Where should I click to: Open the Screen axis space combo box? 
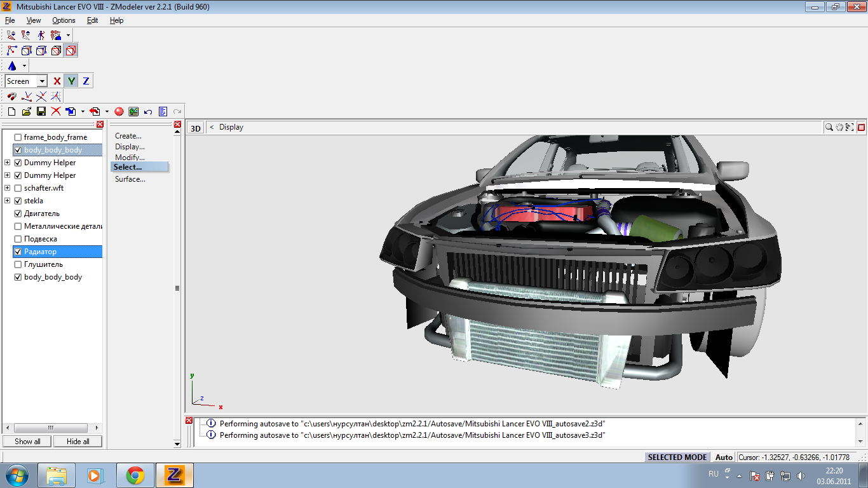26,81
